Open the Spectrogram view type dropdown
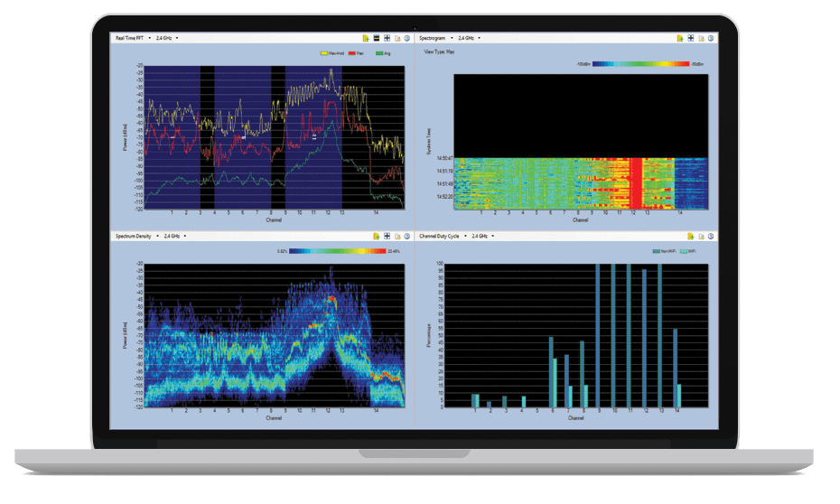840x504 pixels. click(452, 38)
